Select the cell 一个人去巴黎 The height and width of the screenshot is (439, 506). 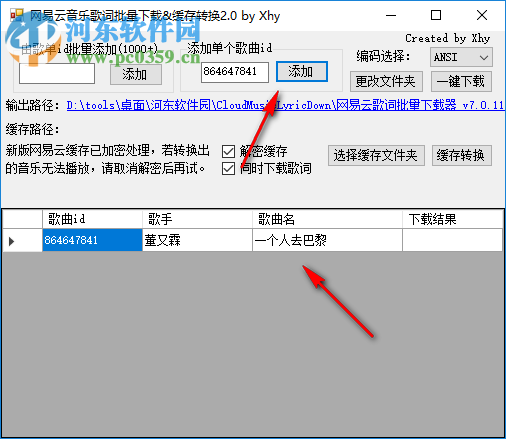(327, 240)
